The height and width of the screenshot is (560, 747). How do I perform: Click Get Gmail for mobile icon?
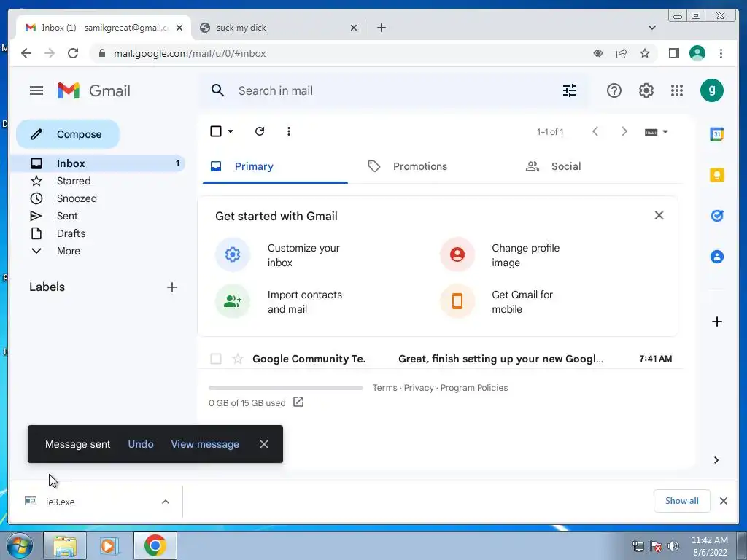(457, 301)
